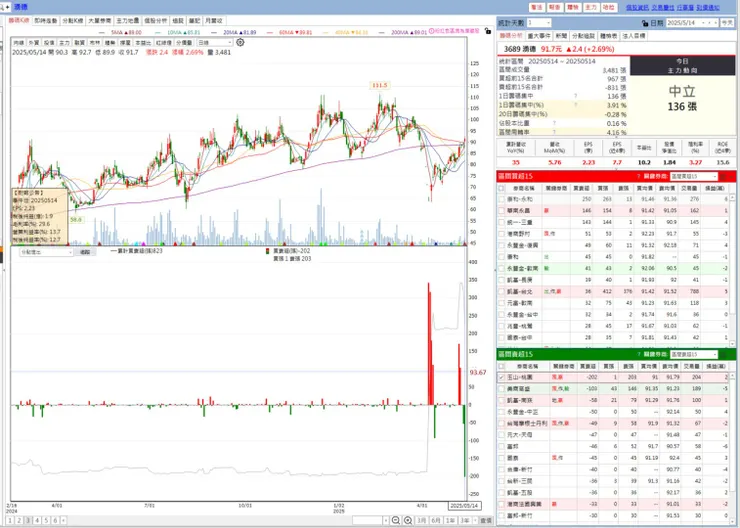This screenshot has height=528, width=740.
Task: Switch to the 分點K線 tab
Action: [73, 21]
